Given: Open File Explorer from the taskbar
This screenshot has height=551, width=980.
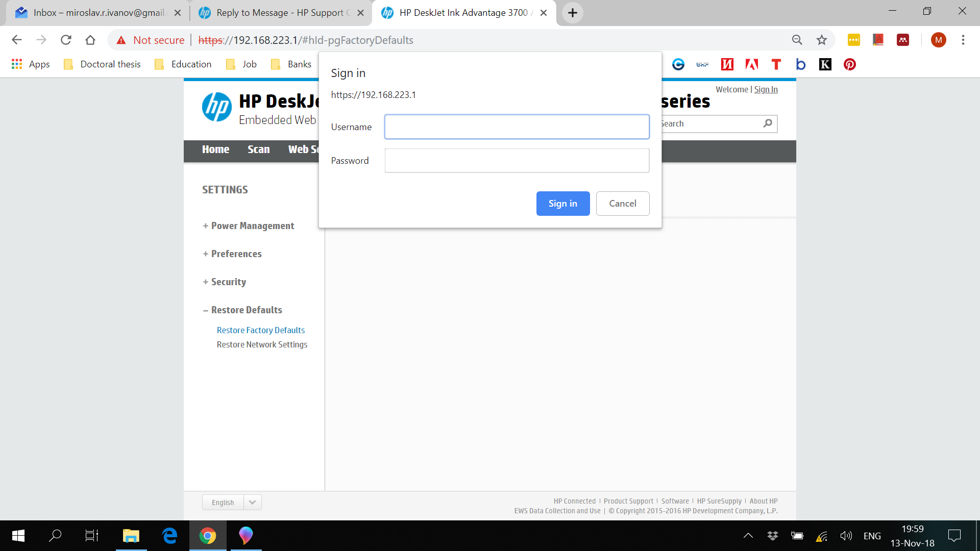Looking at the screenshot, I should point(131,536).
